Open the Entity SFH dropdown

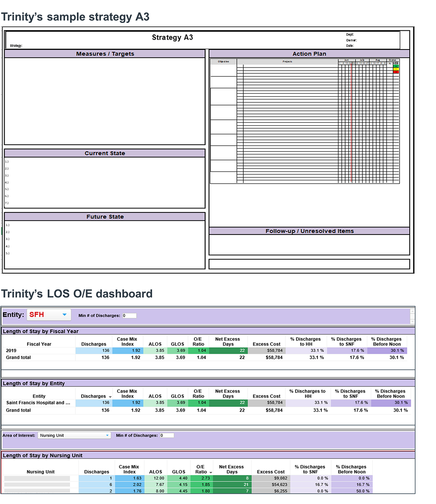(64, 315)
